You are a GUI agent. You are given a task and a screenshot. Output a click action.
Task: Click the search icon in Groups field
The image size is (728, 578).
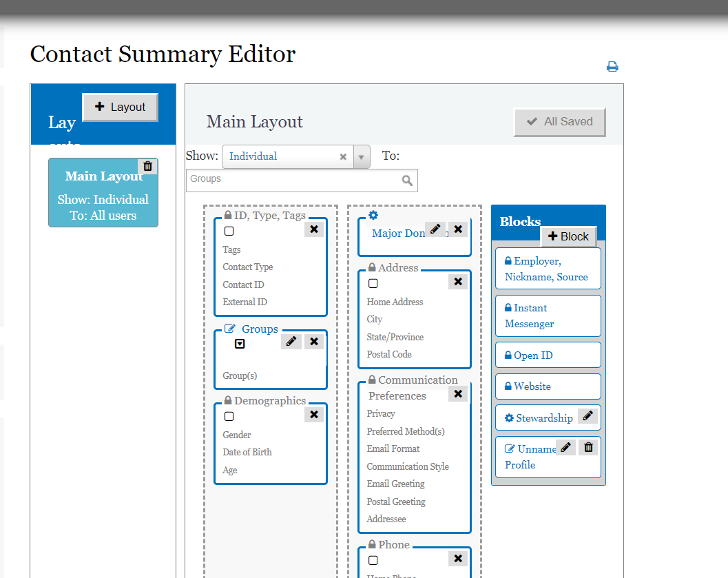(407, 180)
